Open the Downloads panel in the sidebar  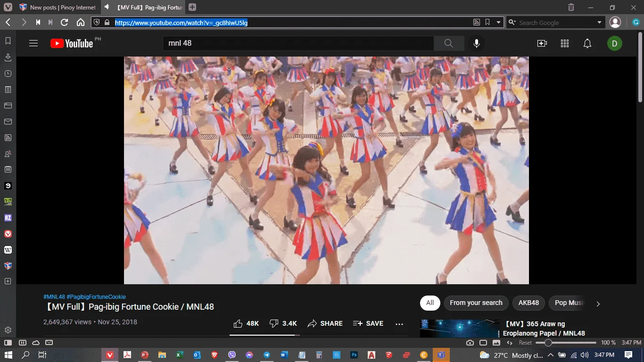(8, 58)
